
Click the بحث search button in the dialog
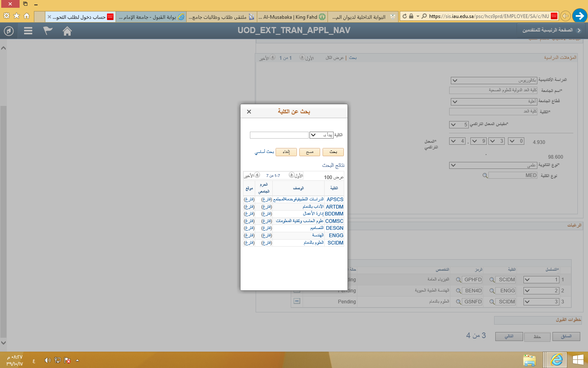coord(333,152)
